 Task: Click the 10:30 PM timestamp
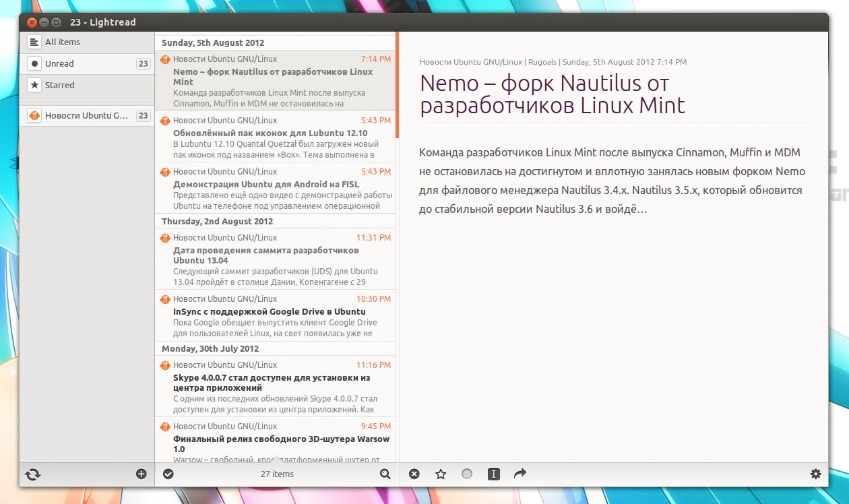374,299
